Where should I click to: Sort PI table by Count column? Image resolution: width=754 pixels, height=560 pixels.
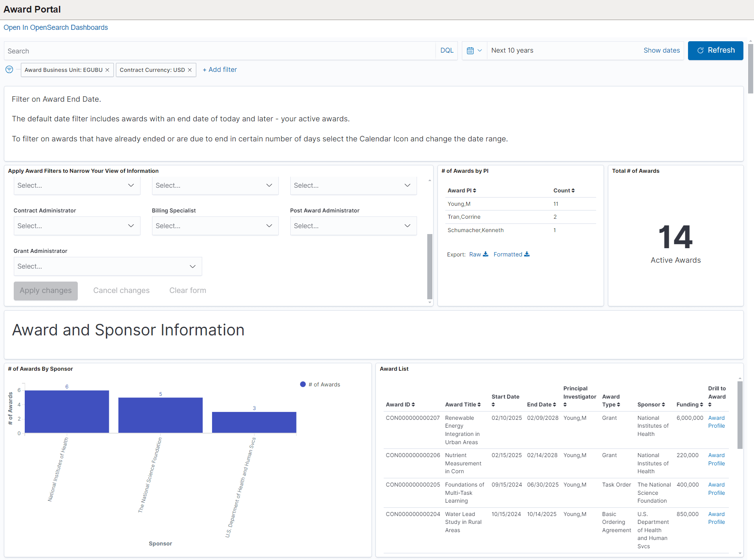564,190
